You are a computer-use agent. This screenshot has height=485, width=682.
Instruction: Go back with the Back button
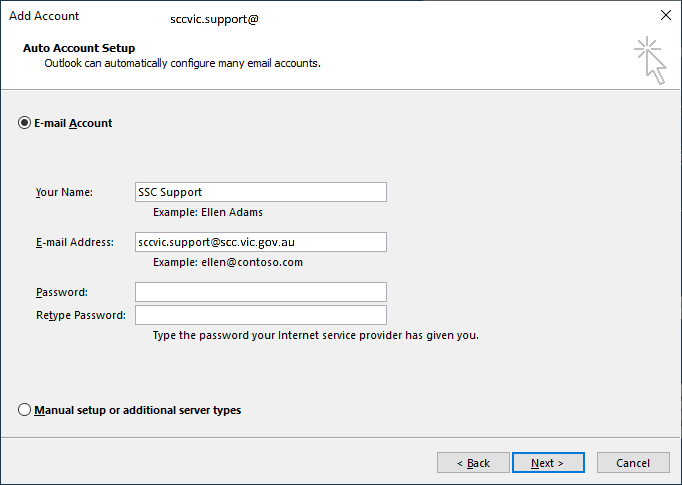click(473, 463)
